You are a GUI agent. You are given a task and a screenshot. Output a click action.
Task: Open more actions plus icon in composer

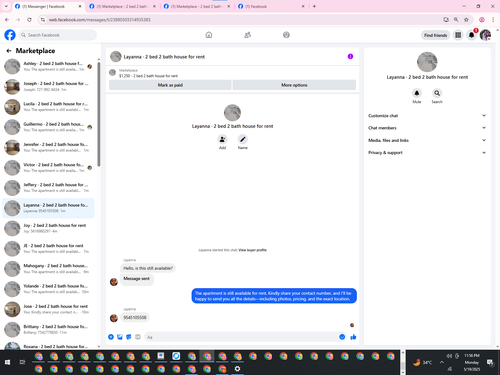click(111, 337)
